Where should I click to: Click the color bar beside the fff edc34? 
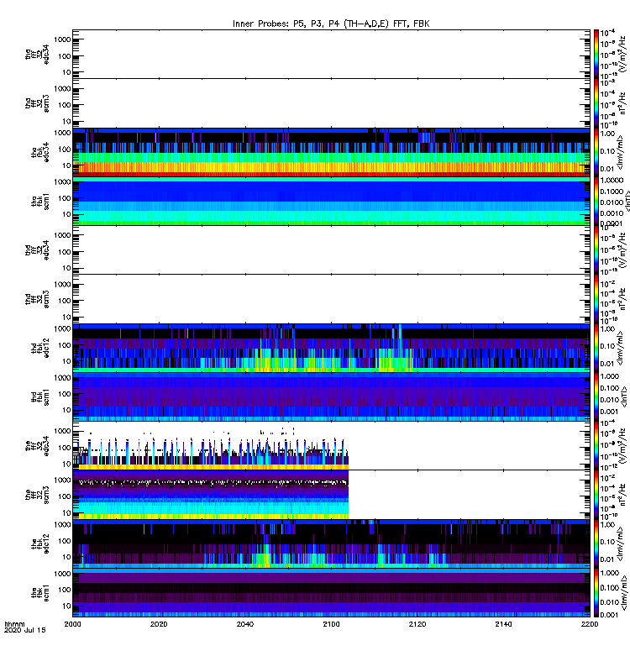click(x=596, y=446)
